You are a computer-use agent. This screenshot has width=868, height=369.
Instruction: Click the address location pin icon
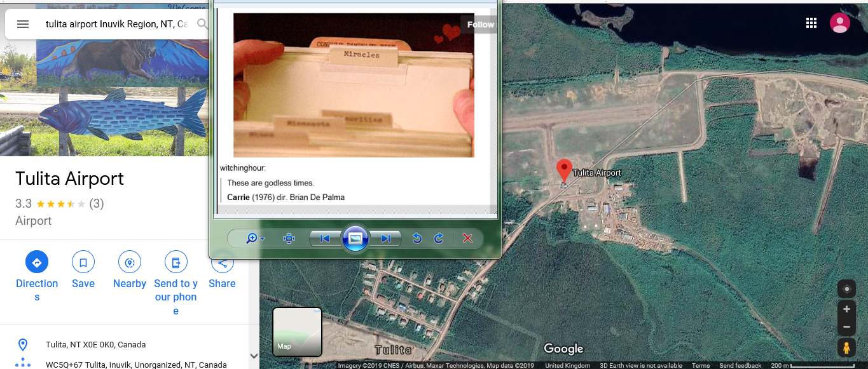click(x=23, y=345)
